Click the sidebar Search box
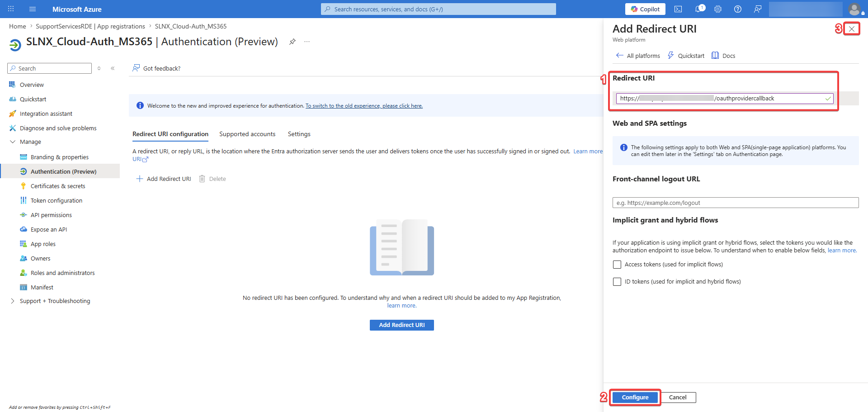The image size is (868, 412). coord(50,68)
